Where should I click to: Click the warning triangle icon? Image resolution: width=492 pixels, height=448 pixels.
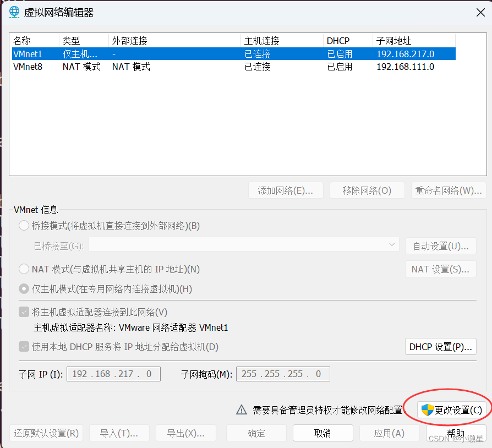click(241, 409)
